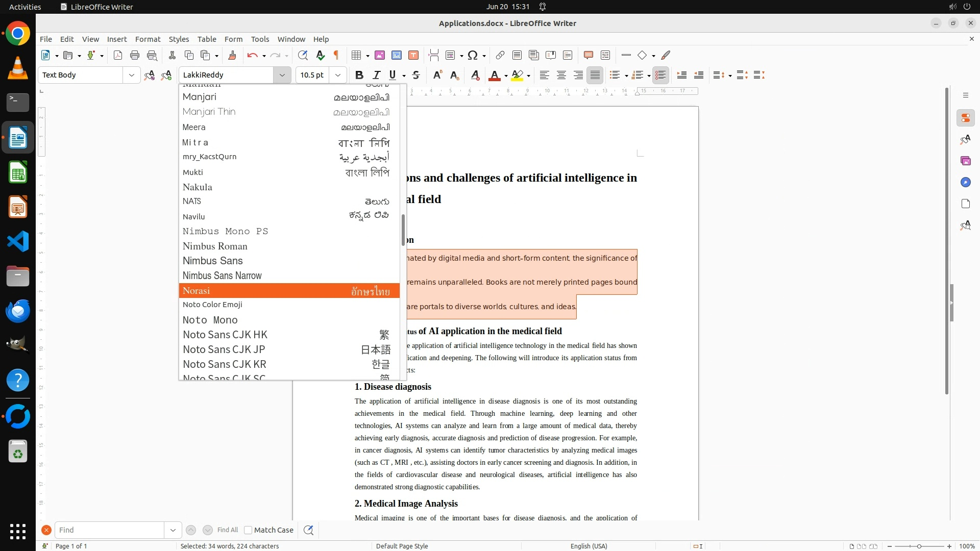Select Nimbus Roman from font list
The width and height of the screenshot is (980, 551).
click(215, 246)
